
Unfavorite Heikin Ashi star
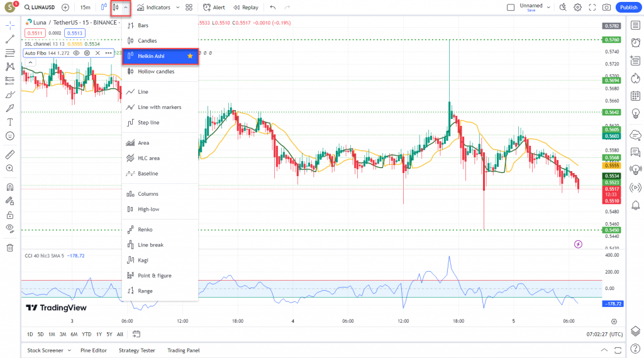tap(190, 56)
